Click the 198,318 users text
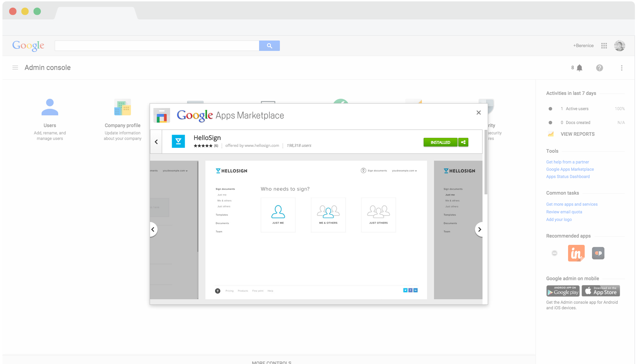Viewport: 637px width, 364px height. (299, 145)
